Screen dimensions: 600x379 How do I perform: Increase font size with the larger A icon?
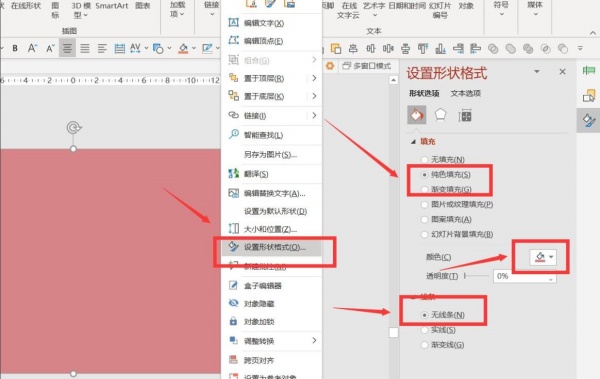tap(32, 48)
